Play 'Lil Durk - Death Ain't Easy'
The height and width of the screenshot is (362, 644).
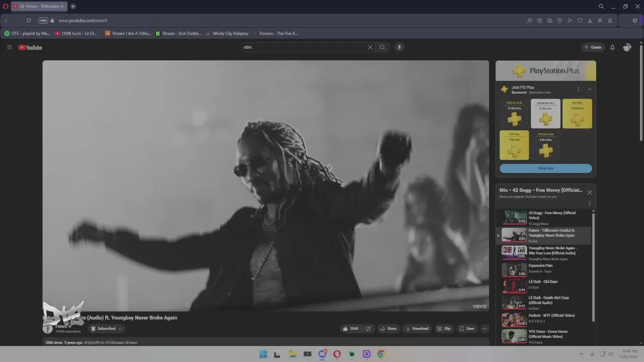[x=543, y=303]
